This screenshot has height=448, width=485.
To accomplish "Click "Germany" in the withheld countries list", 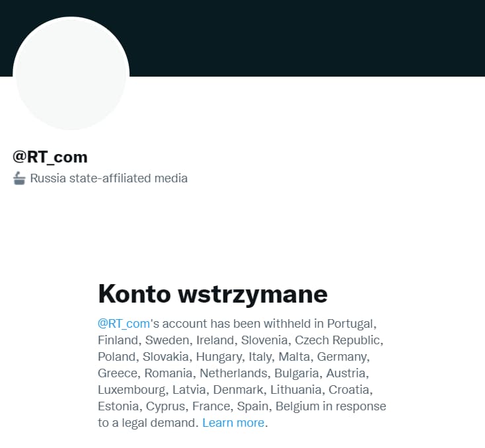I will pos(342,357).
